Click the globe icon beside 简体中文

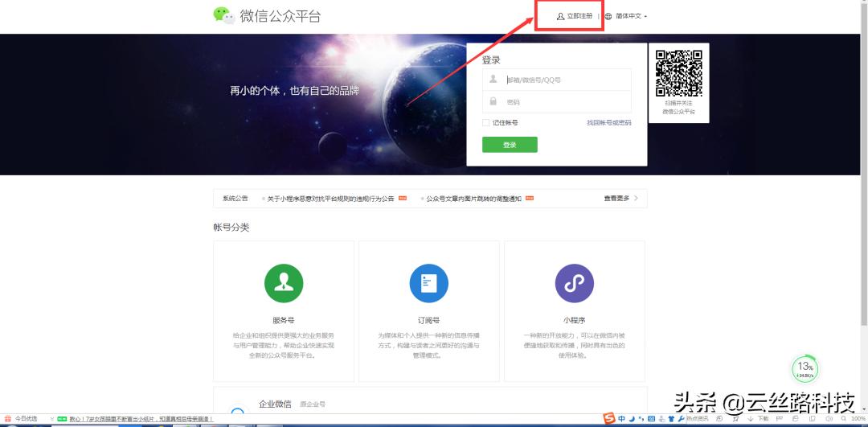point(608,16)
